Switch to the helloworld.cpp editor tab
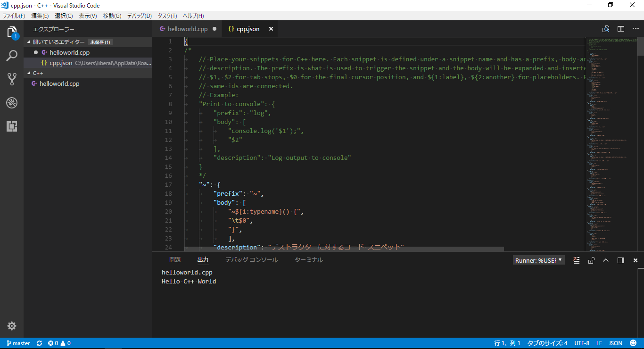Screen dimensions: 644x349 pyautogui.click(x=188, y=29)
